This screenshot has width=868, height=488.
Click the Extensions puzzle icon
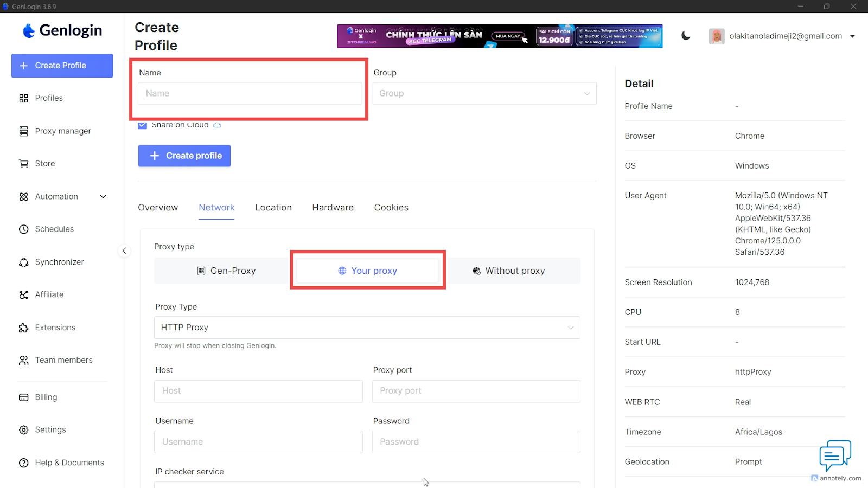[24, 328]
